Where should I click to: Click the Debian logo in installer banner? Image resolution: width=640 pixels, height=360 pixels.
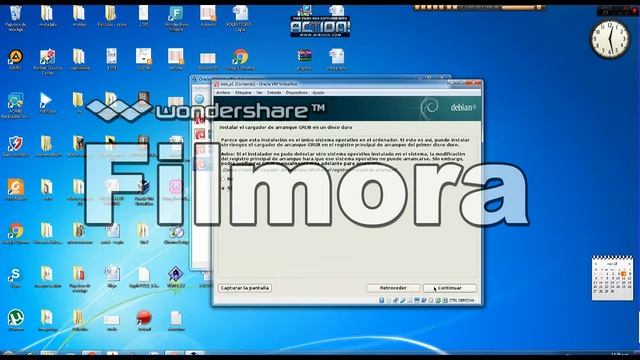click(x=429, y=107)
